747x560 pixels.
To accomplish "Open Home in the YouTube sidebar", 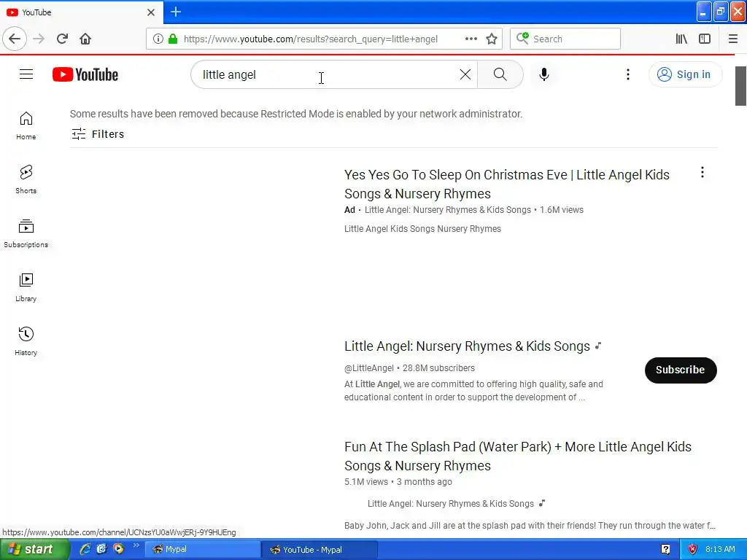I will tap(26, 125).
